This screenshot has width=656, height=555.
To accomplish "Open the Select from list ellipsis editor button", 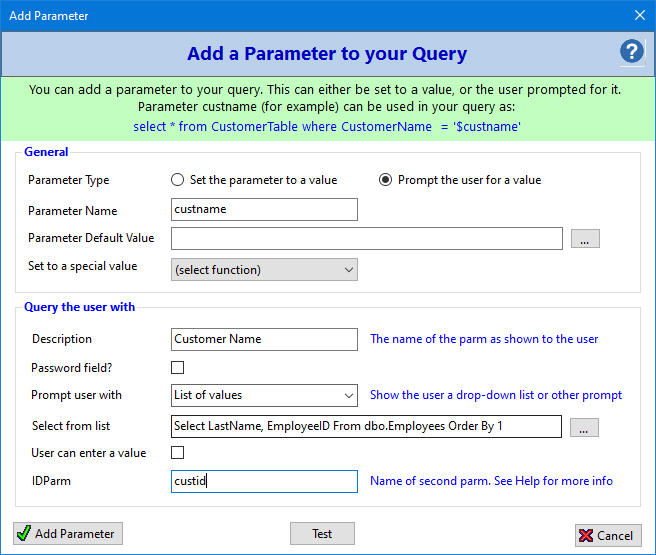I will [x=584, y=427].
